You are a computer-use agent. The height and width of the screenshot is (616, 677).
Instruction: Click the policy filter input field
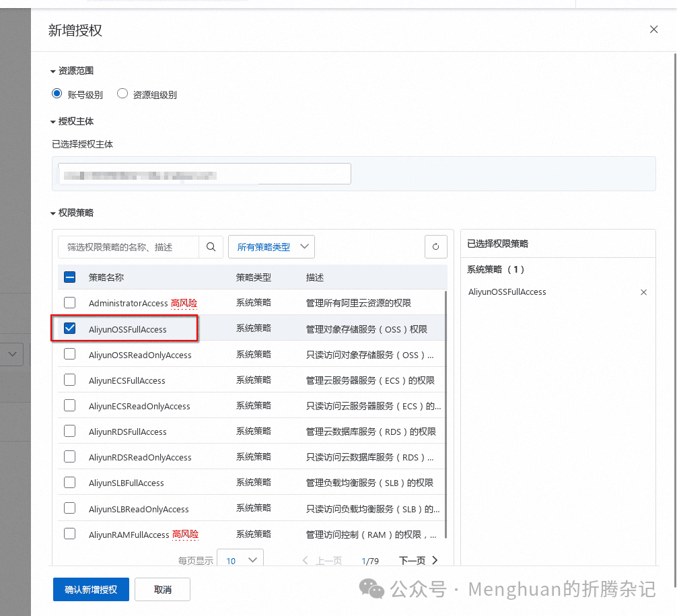tap(128, 246)
